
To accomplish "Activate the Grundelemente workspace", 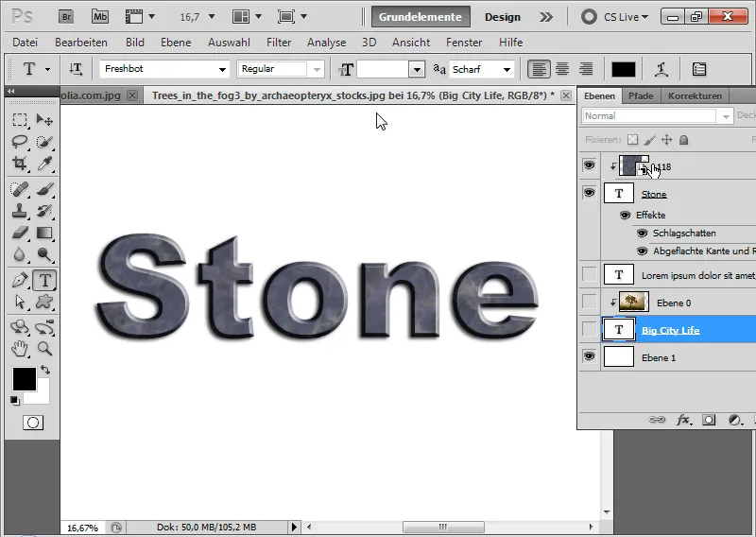I will click(x=421, y=17).
